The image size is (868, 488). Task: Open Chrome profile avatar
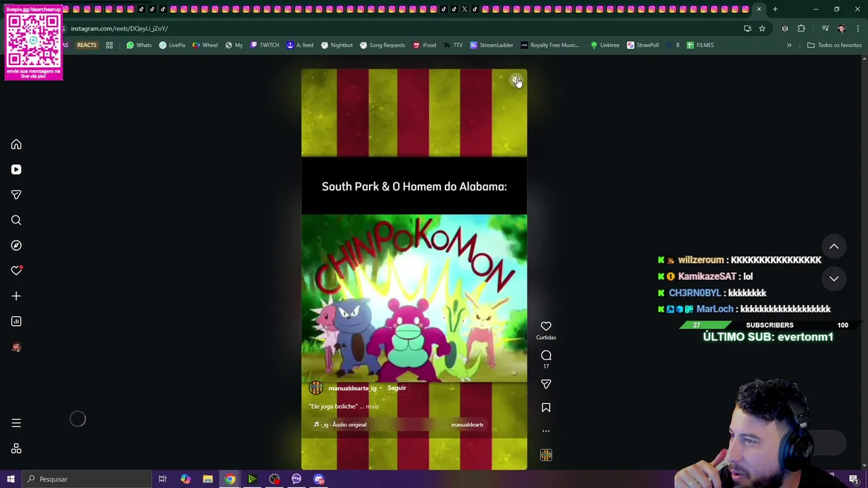(x=842, y=28)
